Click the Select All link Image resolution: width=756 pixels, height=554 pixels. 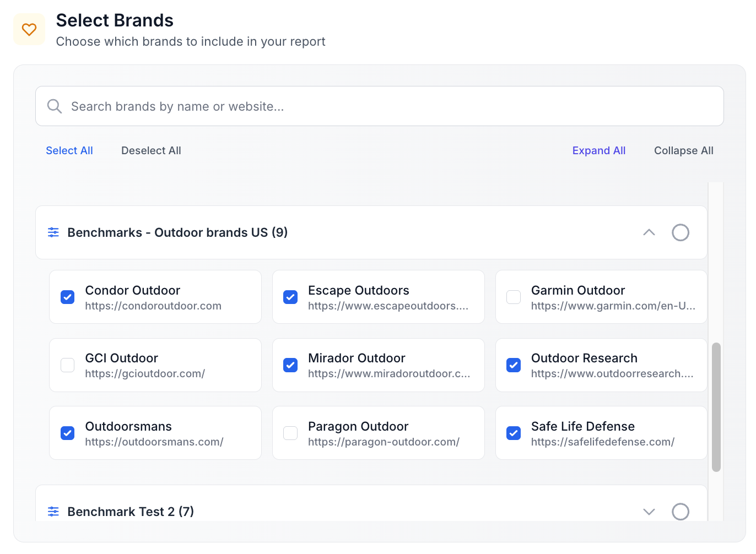tap(69, 150)
